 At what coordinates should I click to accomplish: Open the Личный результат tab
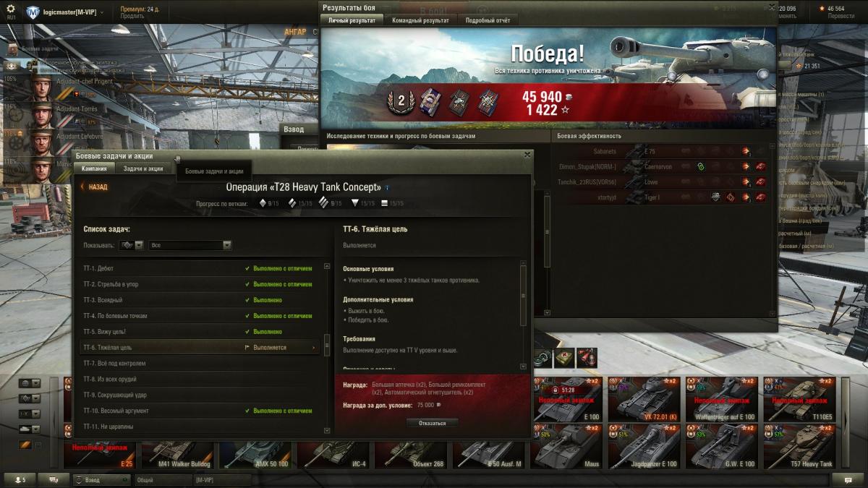[x=352, y=20]
